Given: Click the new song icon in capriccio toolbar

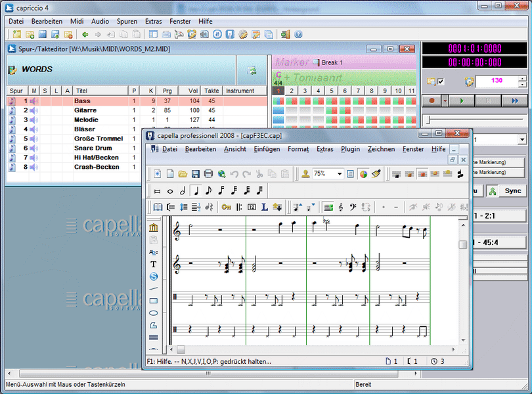Looking at the screenshot, I should (16, 34).
